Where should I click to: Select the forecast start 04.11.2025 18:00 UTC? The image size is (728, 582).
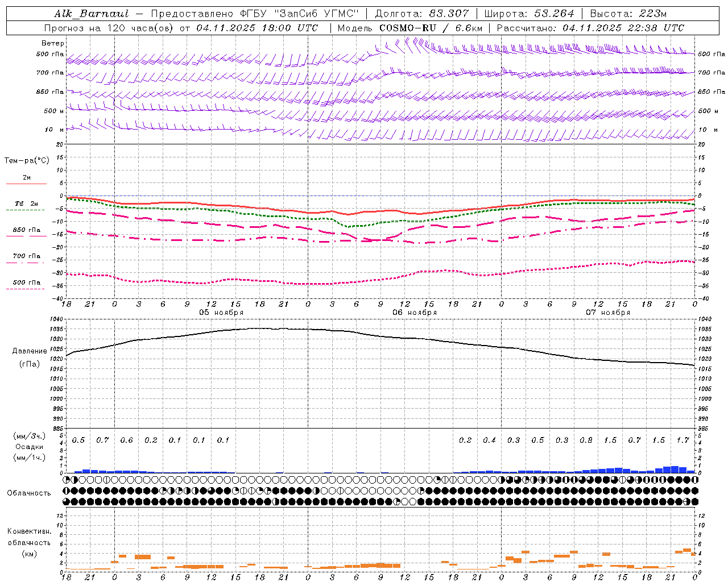[257, 28]
